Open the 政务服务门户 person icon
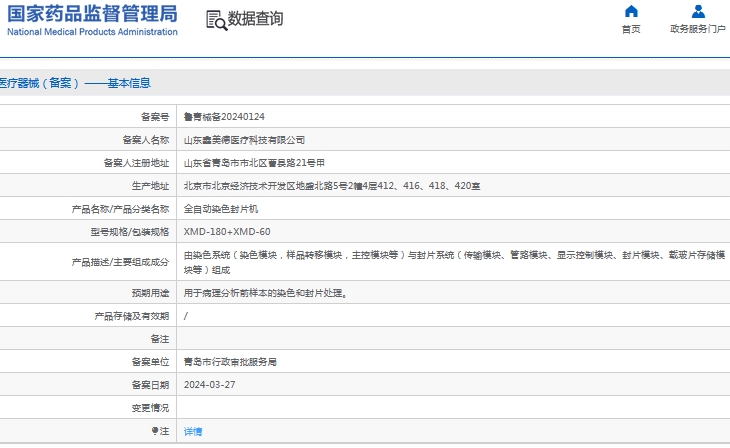 point(698,11)
